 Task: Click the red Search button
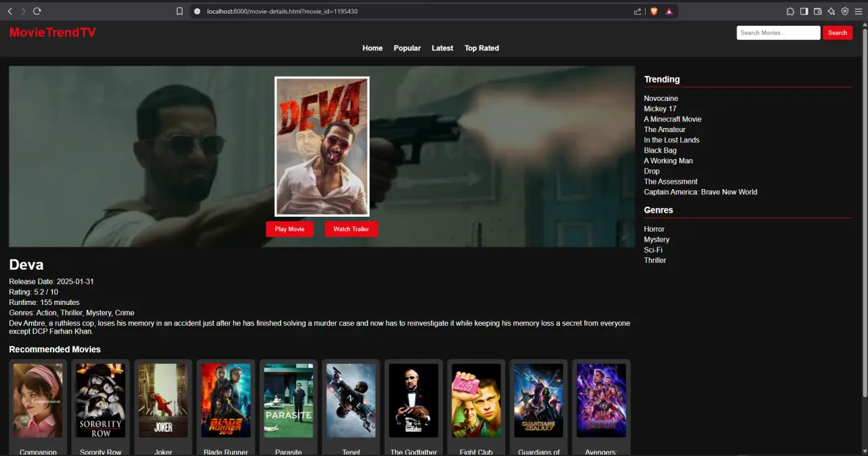click(837, 33)
